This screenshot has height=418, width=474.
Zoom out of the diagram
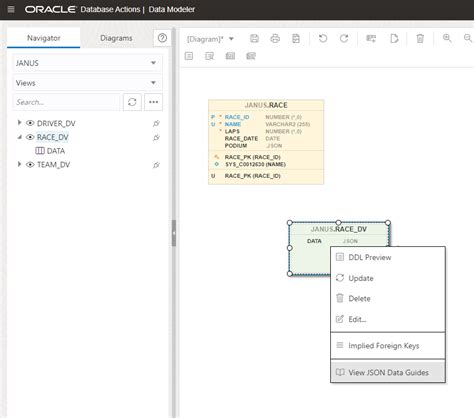tap(468, 38)
